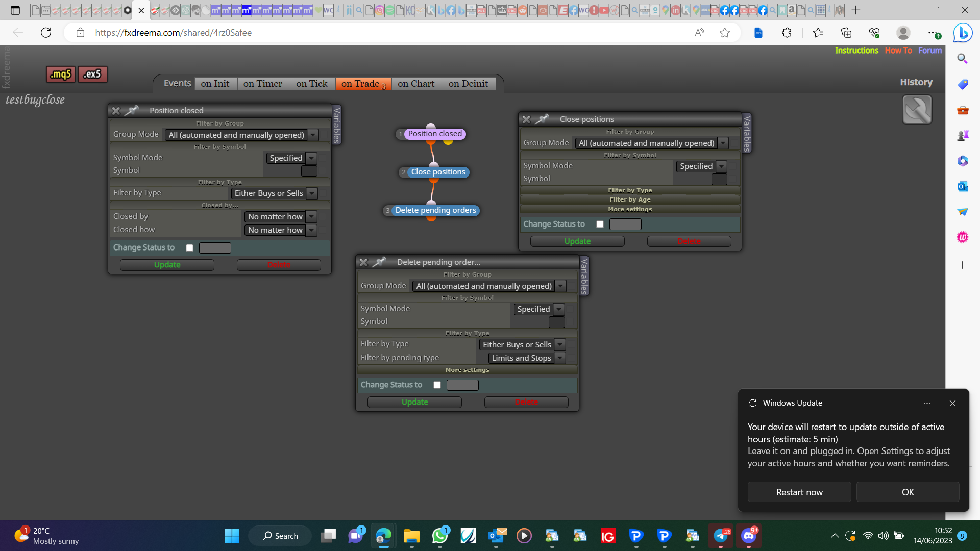The image size is (980, 551).
Task: Tick Change Status checkbox in Close positions
Action: (600, 224)
